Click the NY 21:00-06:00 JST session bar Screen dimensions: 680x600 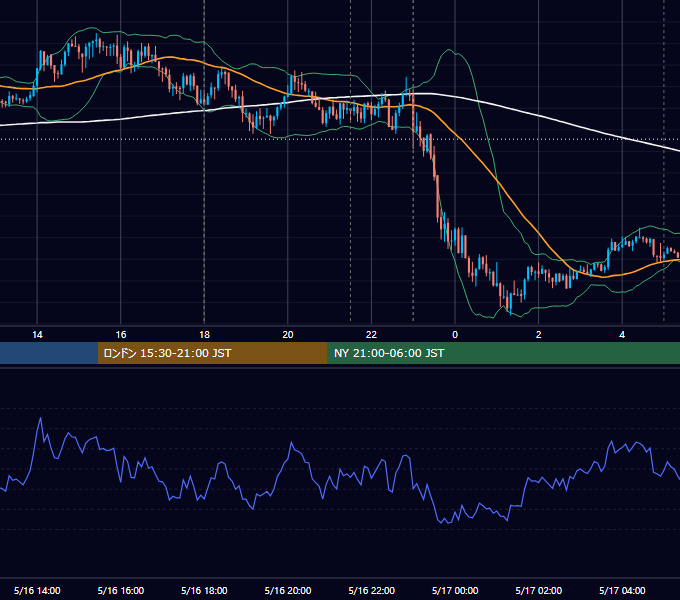pos(503,353)
